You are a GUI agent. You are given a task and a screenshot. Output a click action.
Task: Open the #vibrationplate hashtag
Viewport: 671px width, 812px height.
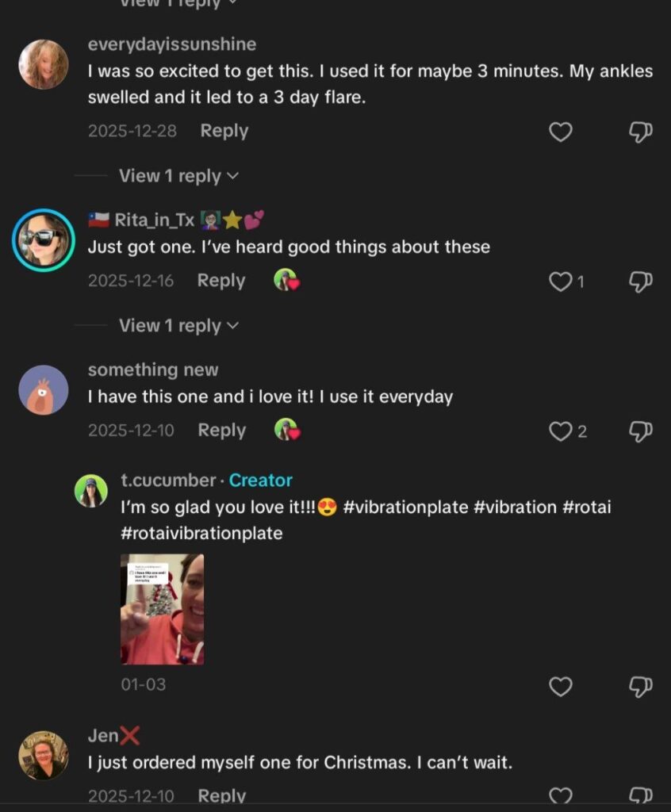tap(405, 507)
